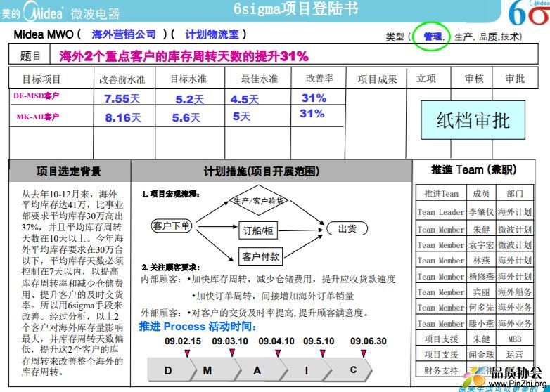
Task: Click 31% in the MK-AH客户 row
Action: pos(312,114)
